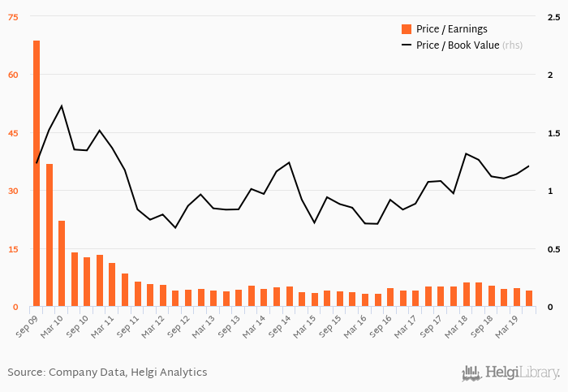The height and width of the screenshot is (392, 568).
Task: Click the 15 left axis label
Action: [13, 249]
